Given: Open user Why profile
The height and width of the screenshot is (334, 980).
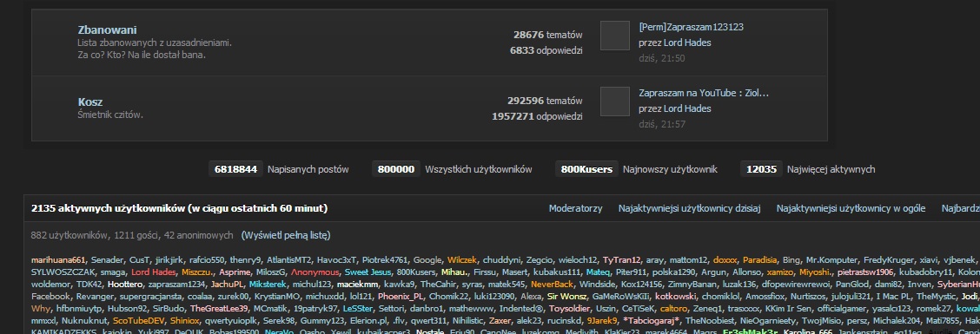Looking at the screenshot, I should (x=41, y=309).
